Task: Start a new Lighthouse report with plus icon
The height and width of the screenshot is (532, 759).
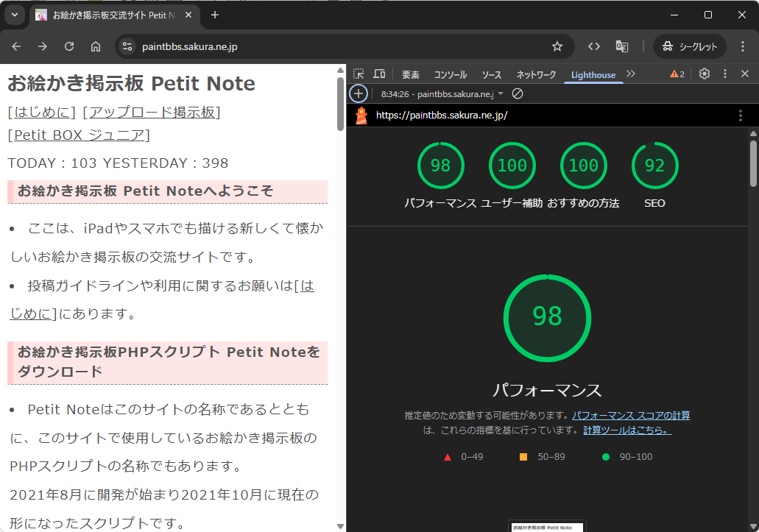Action: 359,93
